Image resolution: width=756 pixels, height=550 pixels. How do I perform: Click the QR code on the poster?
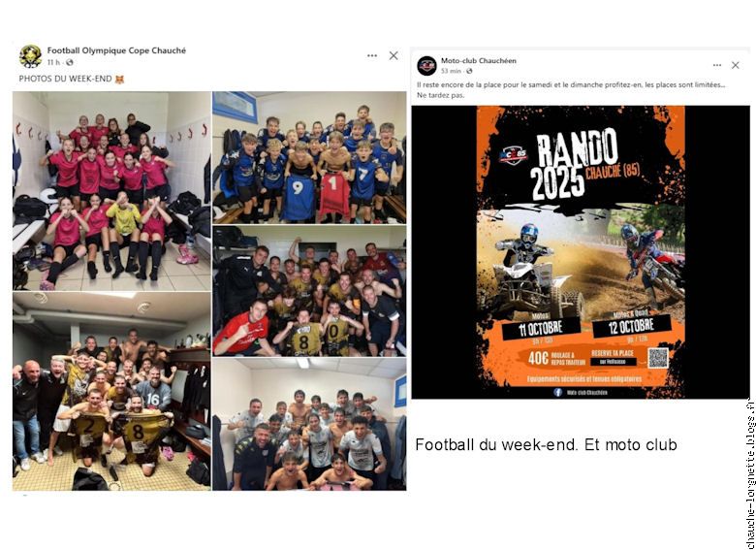tap(658, 358)
